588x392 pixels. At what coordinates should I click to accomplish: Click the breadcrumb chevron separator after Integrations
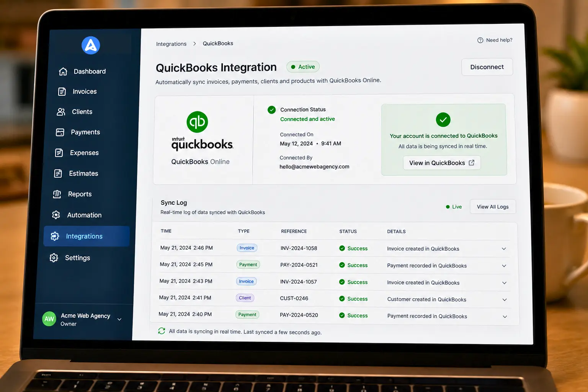194,44
